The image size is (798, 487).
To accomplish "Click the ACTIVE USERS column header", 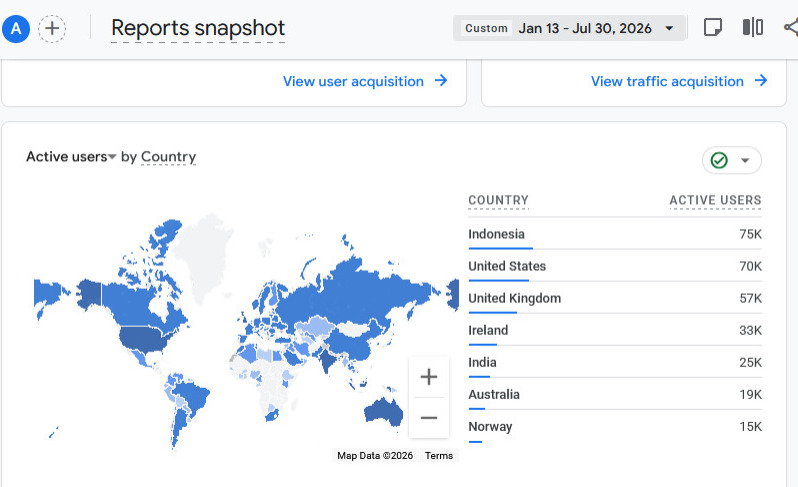I will tap(715, 200).
